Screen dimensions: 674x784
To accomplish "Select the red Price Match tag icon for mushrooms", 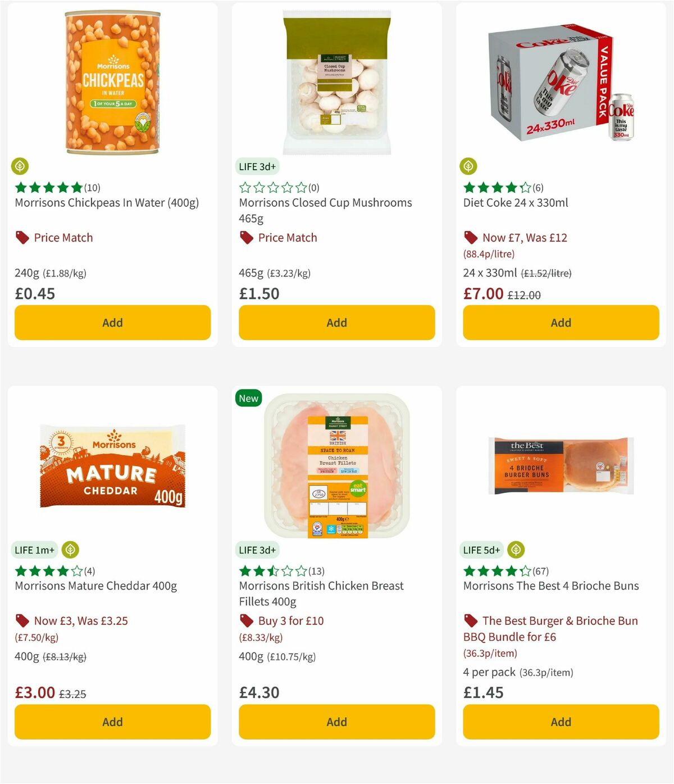I will 246,237.
